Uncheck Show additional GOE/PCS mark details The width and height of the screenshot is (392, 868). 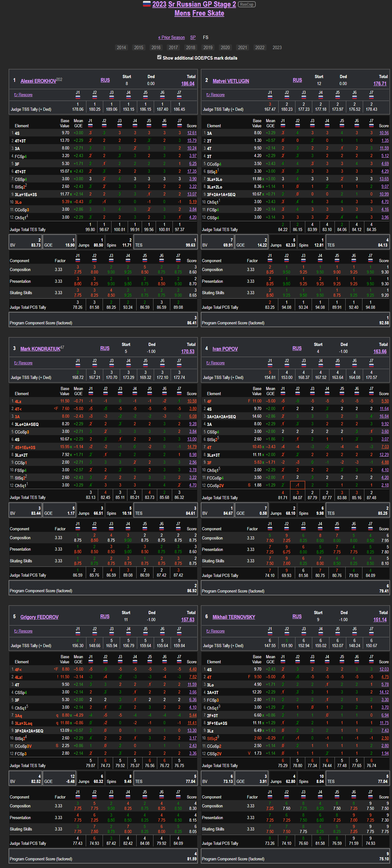pyautogui.click(x=159, y=57)
